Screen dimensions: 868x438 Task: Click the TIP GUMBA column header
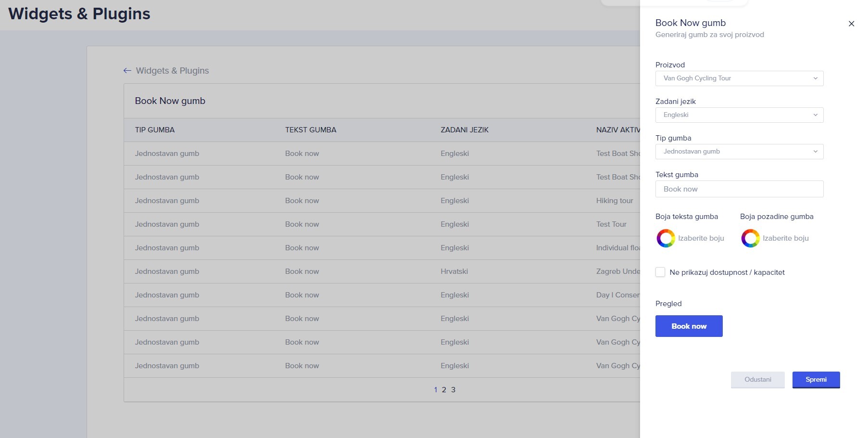(155, 130)
